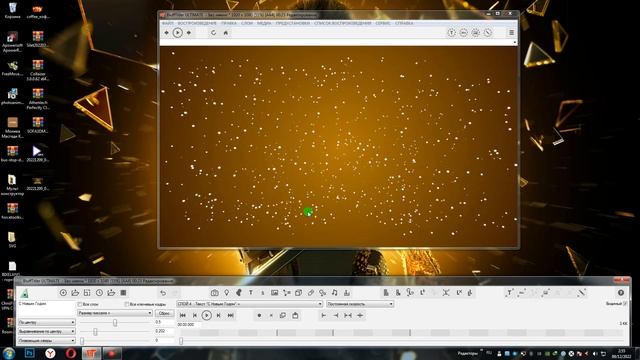Toggle the Видимый checkbox
Screen dimensions: 640x360
tap(625, 304)
